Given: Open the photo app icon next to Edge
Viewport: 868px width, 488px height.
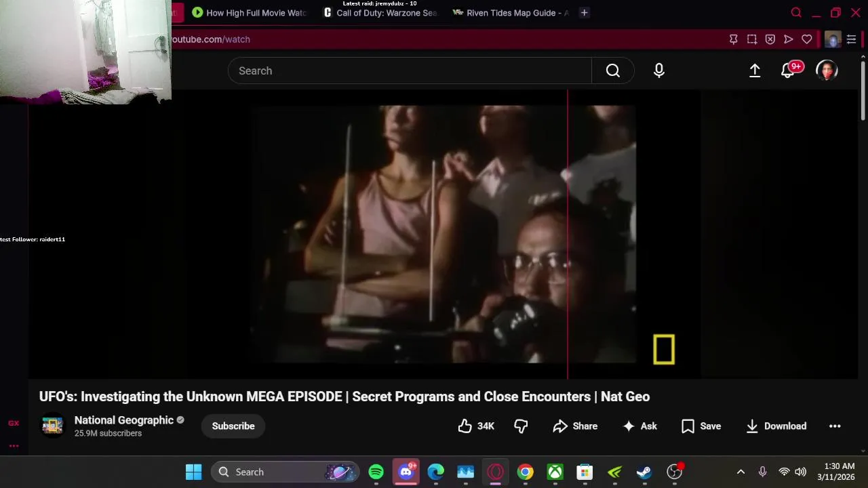Looking at the screenshot, I should [466, 472].
